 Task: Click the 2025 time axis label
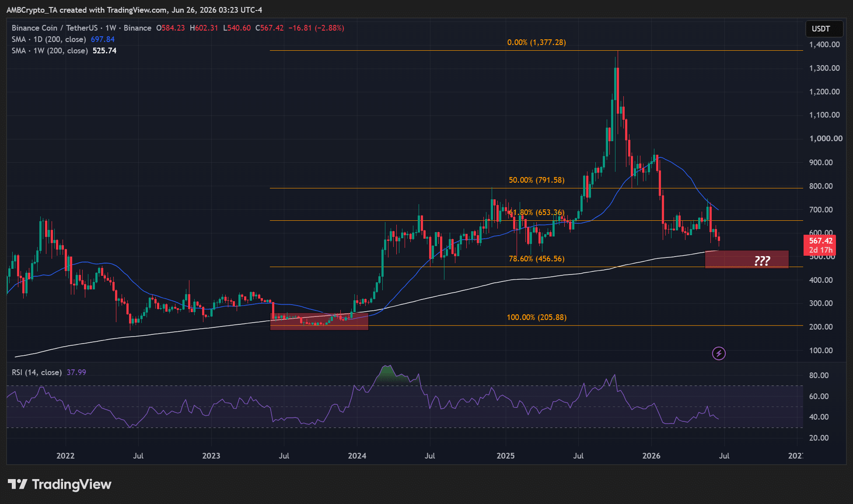[x=506, y=455]
